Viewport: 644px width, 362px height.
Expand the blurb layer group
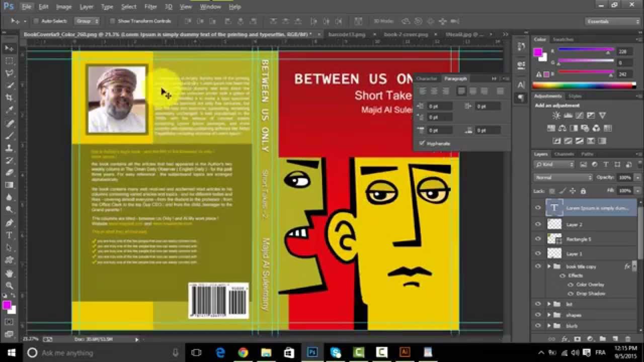pos(549,326)
